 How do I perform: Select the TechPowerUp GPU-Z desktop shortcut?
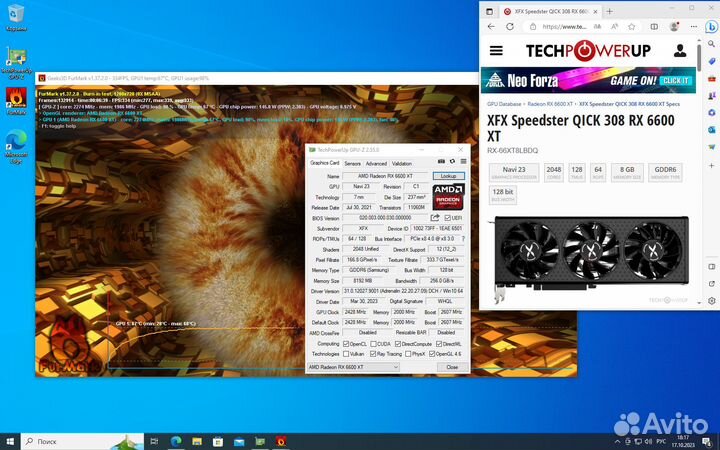(16, 63)
